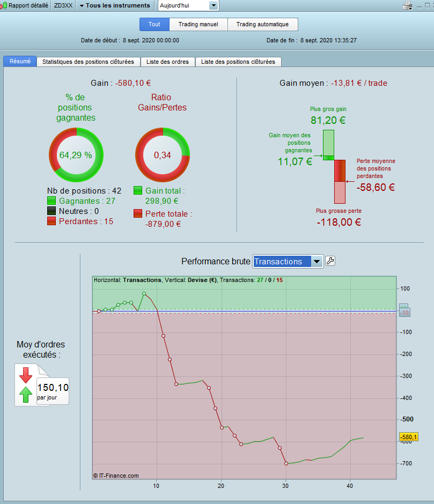The height and width of the screenshot is (504, 434).
Task: Click the ZD3XX account label
Action: tap(63, 5)
